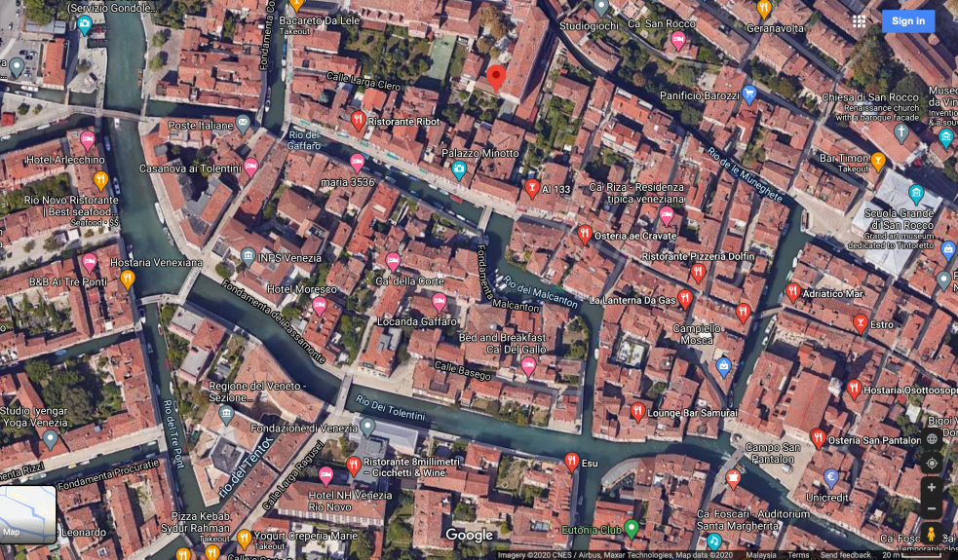958x560 pixels.
Task: Show your current location
Action: (x=932, y=463)
